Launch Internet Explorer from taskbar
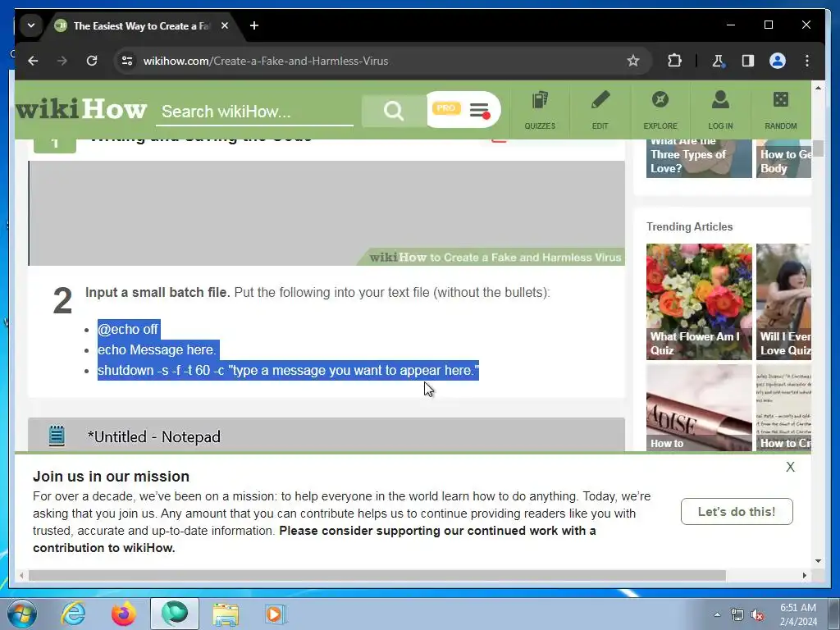This screenshot has height=630, width=840. (x=73, y=614)
